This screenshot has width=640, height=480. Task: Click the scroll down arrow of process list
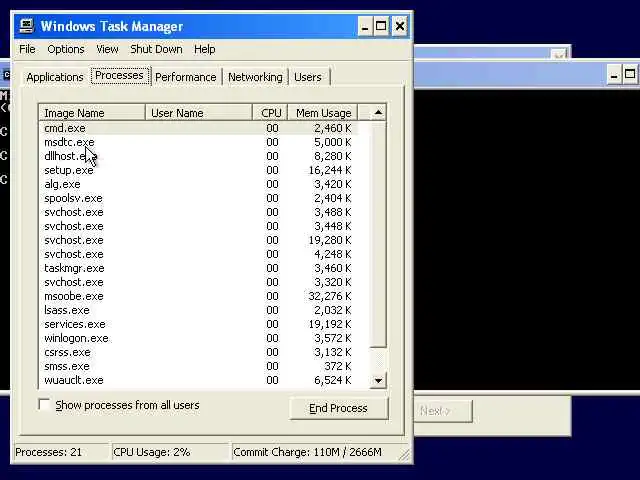[378, 381]
